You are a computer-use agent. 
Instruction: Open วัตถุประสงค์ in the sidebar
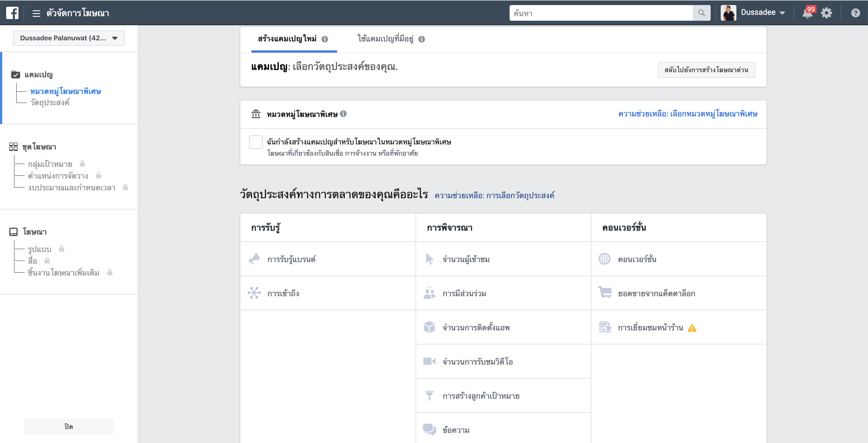pos(50,102)
